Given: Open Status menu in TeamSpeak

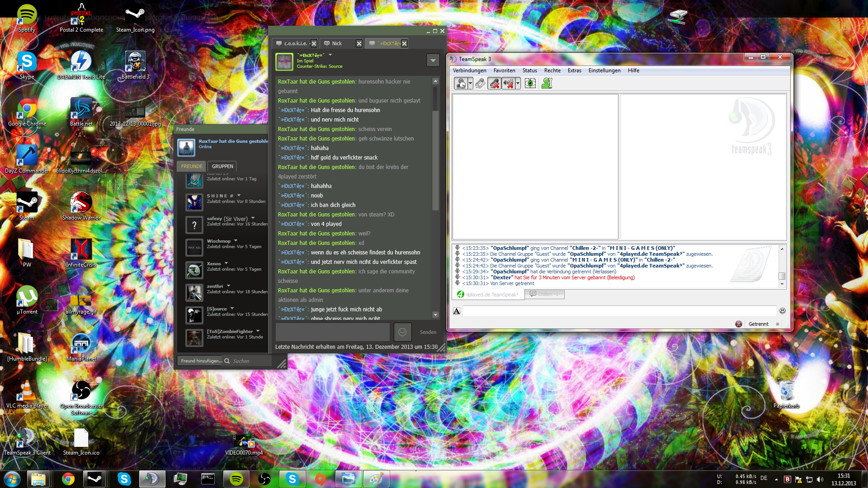Looking at the screenshot, I should pos(529,70).
